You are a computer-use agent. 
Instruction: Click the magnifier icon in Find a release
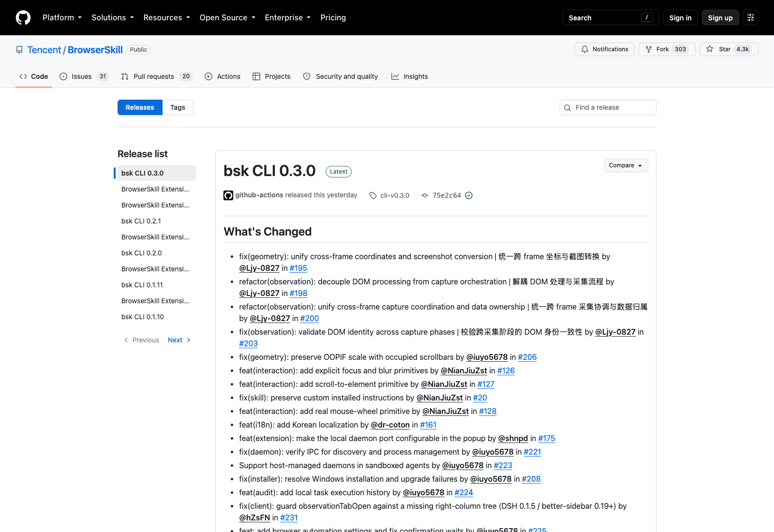[567, 107]
